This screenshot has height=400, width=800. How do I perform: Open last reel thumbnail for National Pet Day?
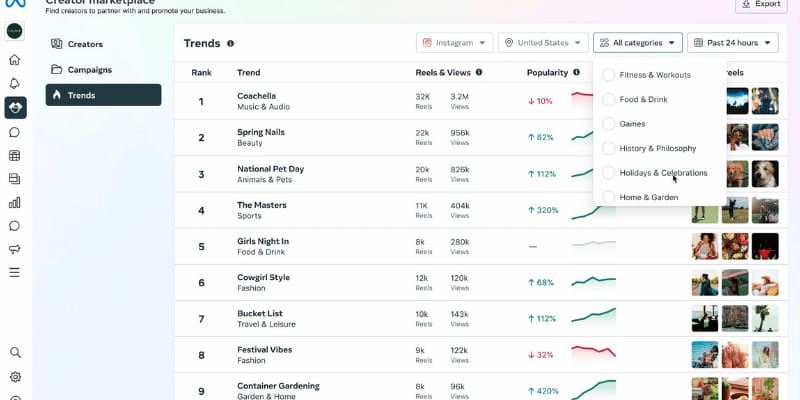[765, 174]
